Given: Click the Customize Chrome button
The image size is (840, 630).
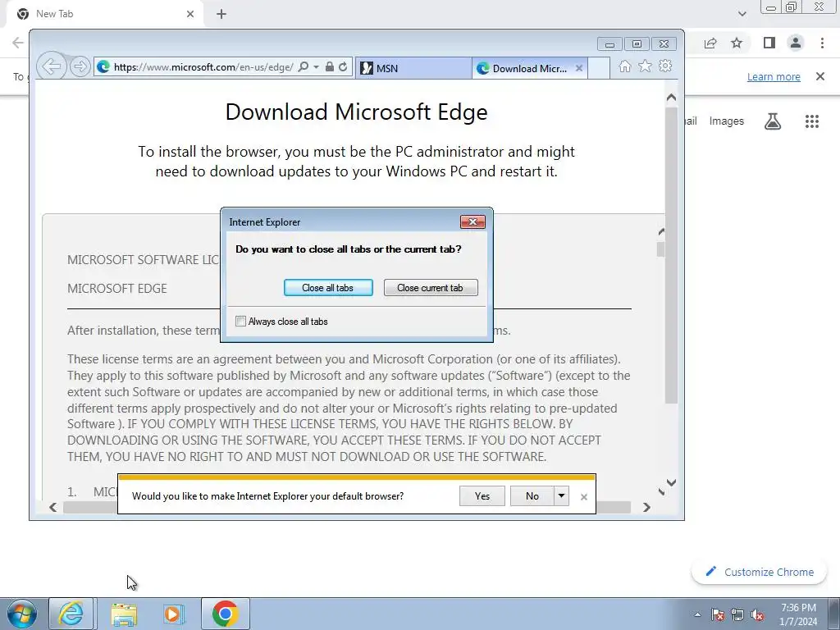Looking at the screenshot, I should pos(760,572).
